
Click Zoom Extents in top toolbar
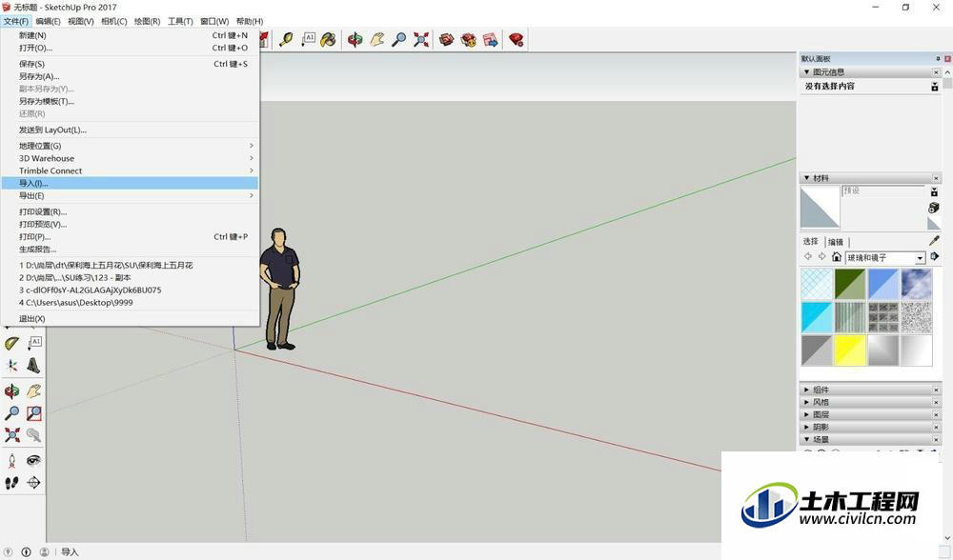(420, 40)
